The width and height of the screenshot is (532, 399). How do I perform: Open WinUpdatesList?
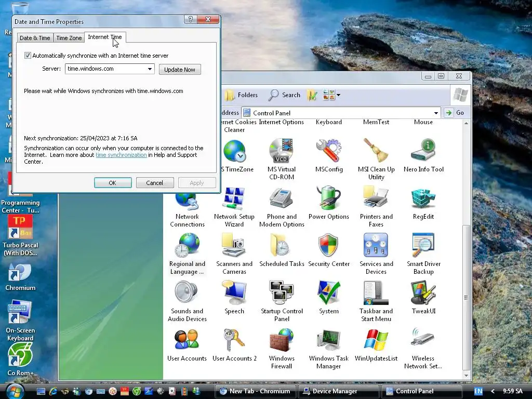click(376, 345)
